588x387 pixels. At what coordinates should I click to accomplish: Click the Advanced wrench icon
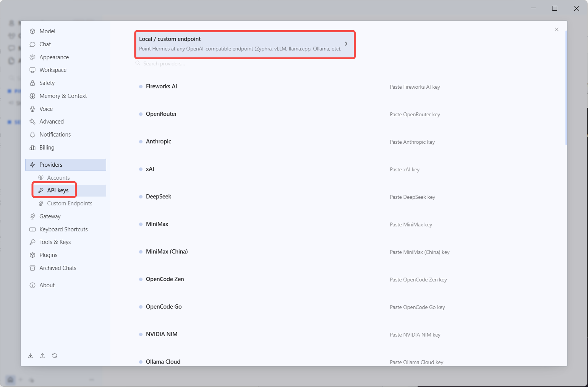[32, 122]
